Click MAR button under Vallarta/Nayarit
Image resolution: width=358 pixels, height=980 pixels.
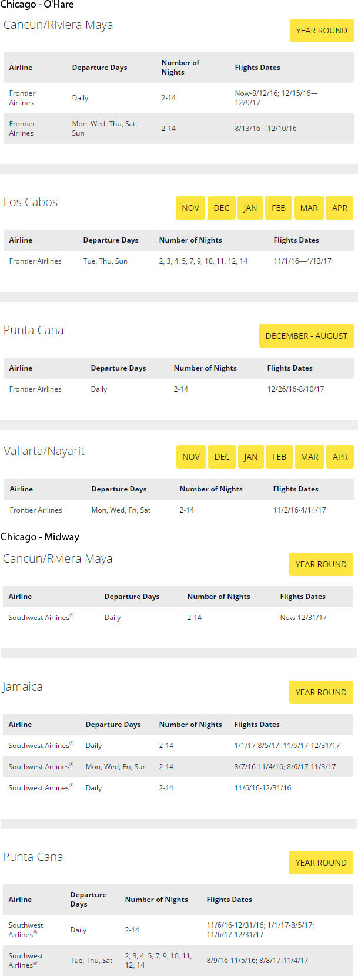(309, 457)
